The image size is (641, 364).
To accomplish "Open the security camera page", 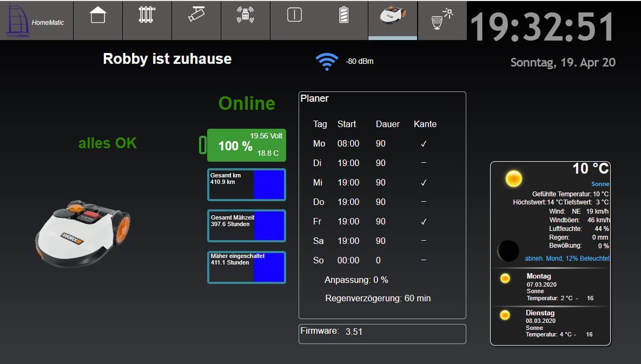I will pos(196,14).
